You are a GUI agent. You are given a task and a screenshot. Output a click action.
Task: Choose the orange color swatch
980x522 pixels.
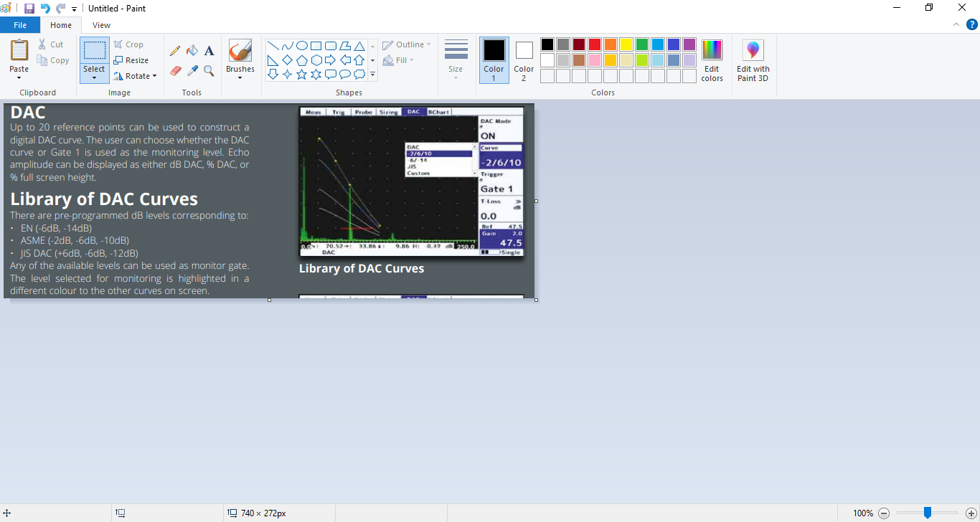click(x=611, y=44)
